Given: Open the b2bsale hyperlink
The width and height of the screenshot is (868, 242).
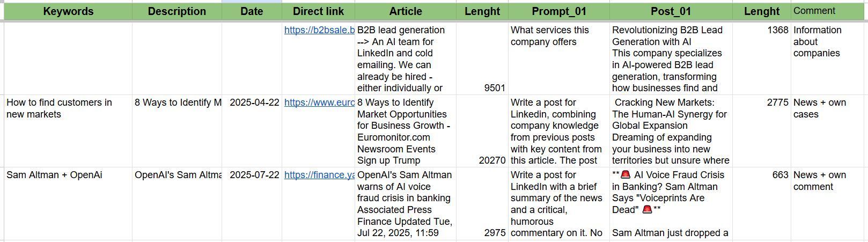Looking at the screenshot, I should coord(319,31).
